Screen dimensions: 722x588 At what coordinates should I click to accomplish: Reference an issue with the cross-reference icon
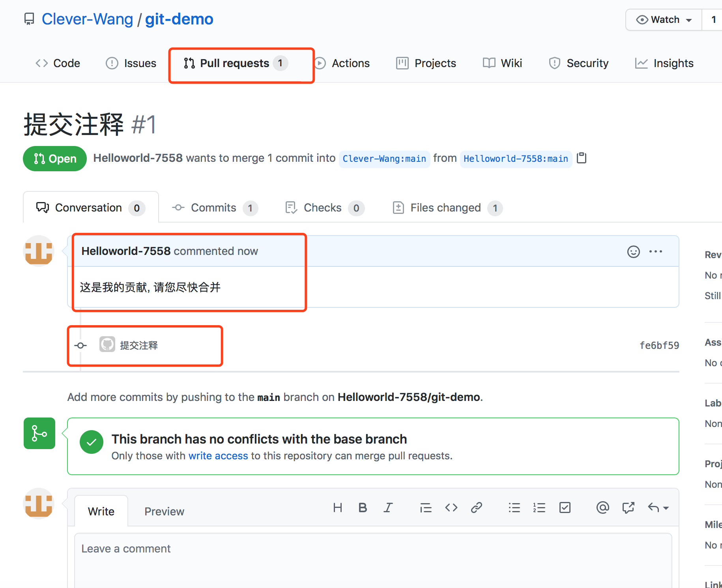(x=628, y=507)
